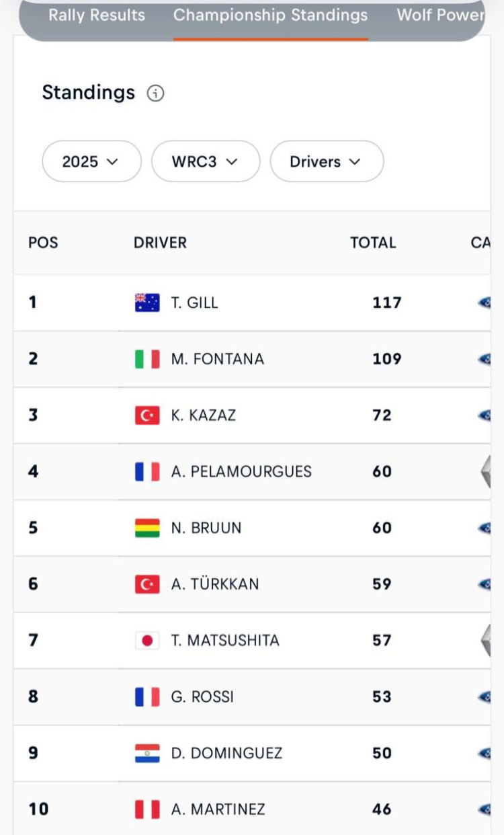The image size is (504, 835).
Task: Open driver T. GILL's entry
Action: [x=194, y=303]
